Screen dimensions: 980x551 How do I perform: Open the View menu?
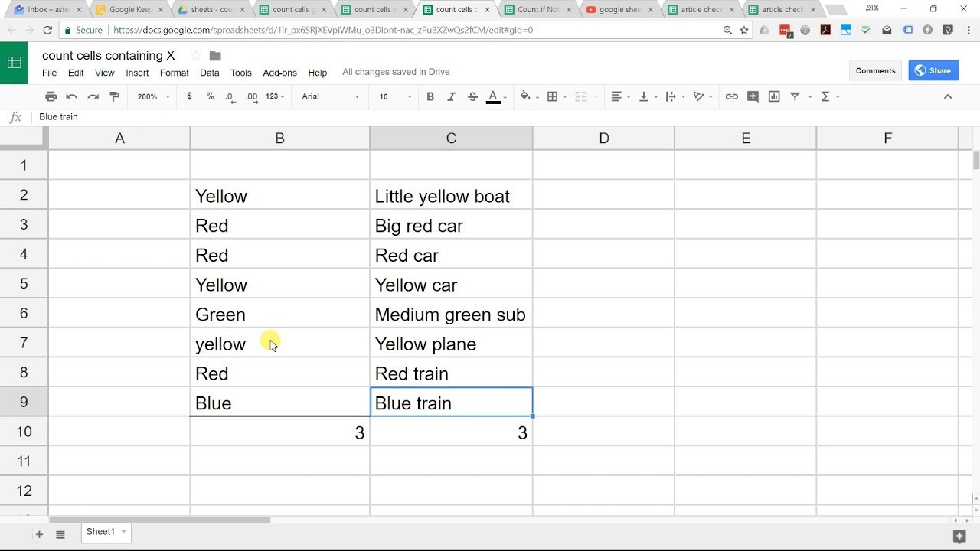(105, 73)
